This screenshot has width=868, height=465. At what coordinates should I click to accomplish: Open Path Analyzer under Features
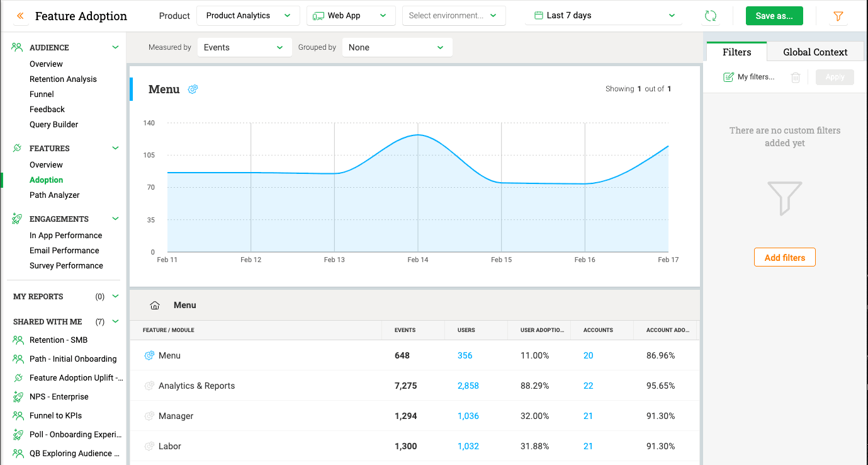[x=54, y=195]
